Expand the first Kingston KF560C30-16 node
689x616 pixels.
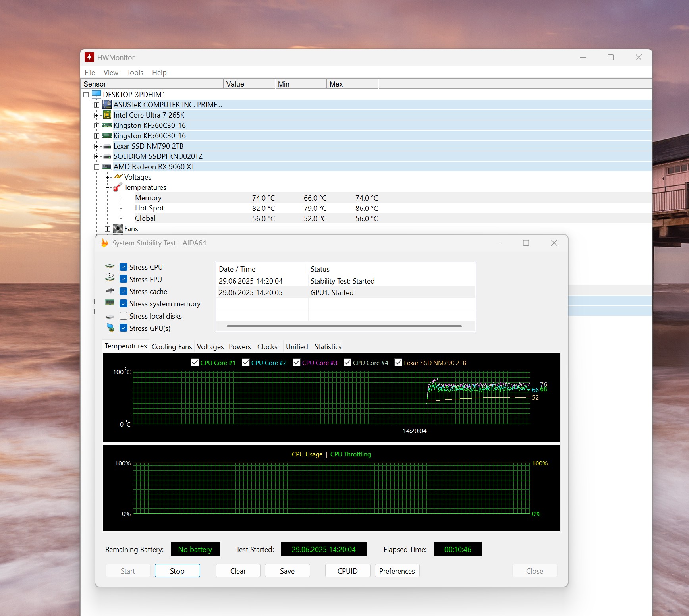point(96,126)
